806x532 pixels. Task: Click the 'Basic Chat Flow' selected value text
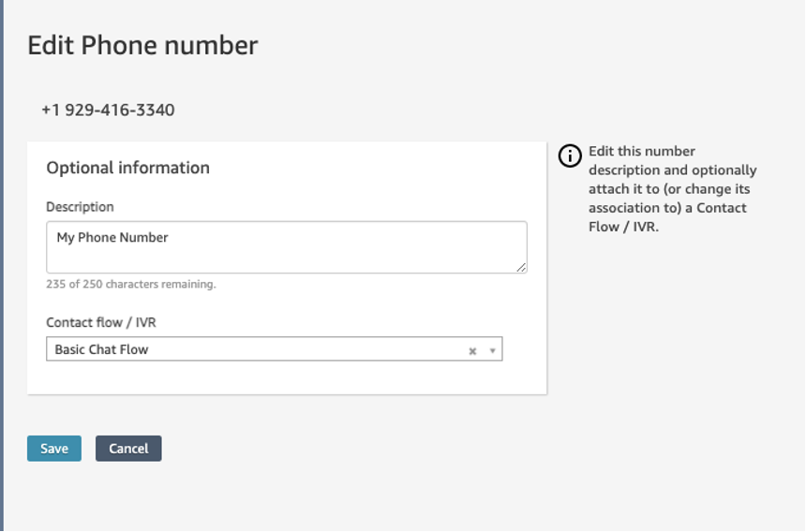click(102, 349)
